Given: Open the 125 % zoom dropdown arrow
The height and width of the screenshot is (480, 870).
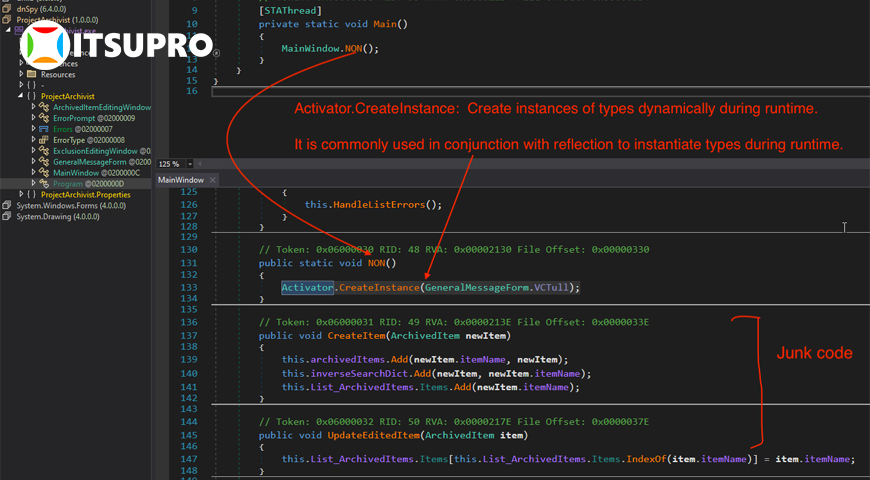Looking at the screenshot, I should (x=190, y=164).
